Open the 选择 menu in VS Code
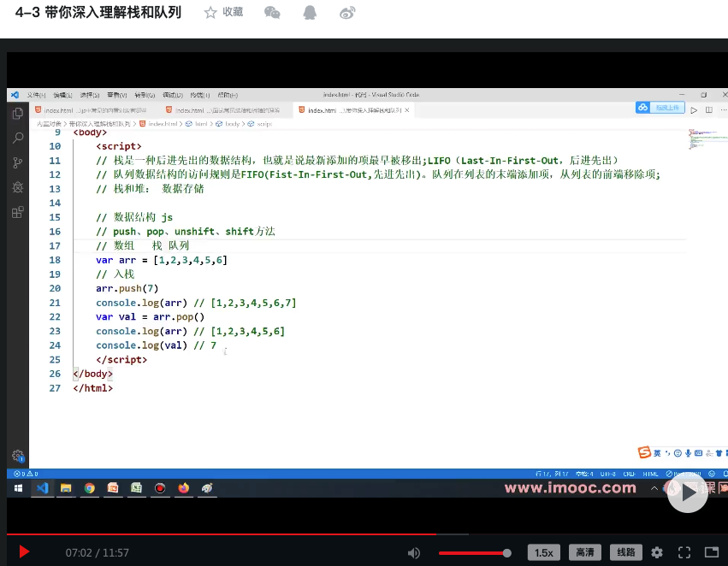 (90, 95)
